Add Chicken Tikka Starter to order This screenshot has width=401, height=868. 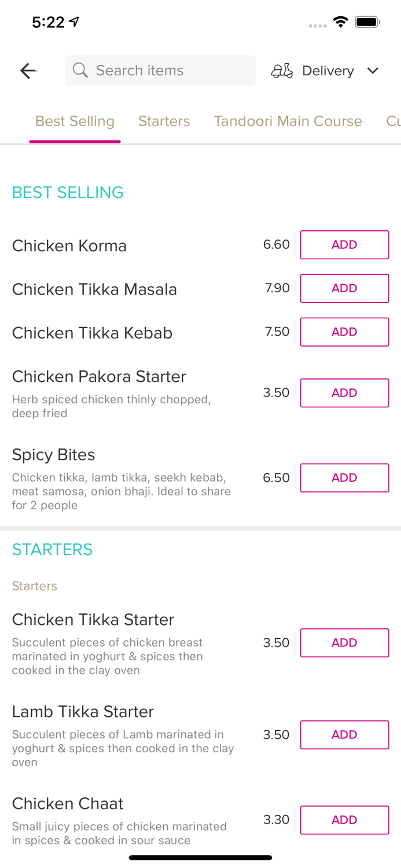coord(344,643)
